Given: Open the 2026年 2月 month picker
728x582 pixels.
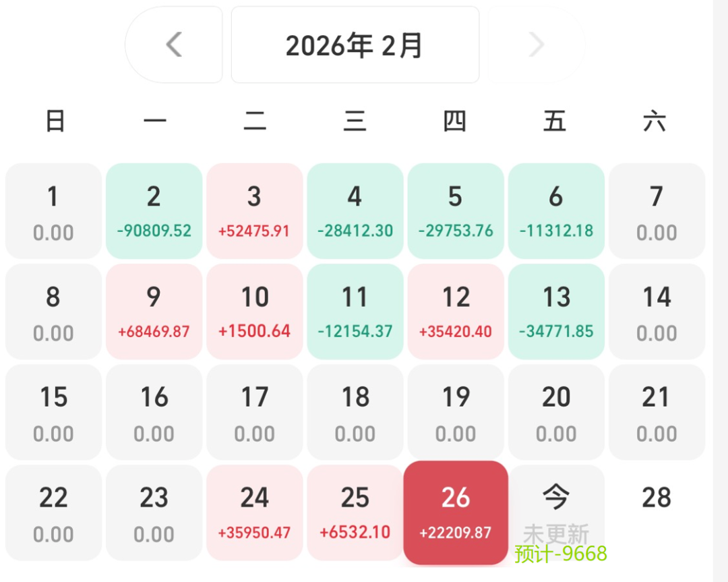Looking at the screenshot, I should [x=355, y=45].
